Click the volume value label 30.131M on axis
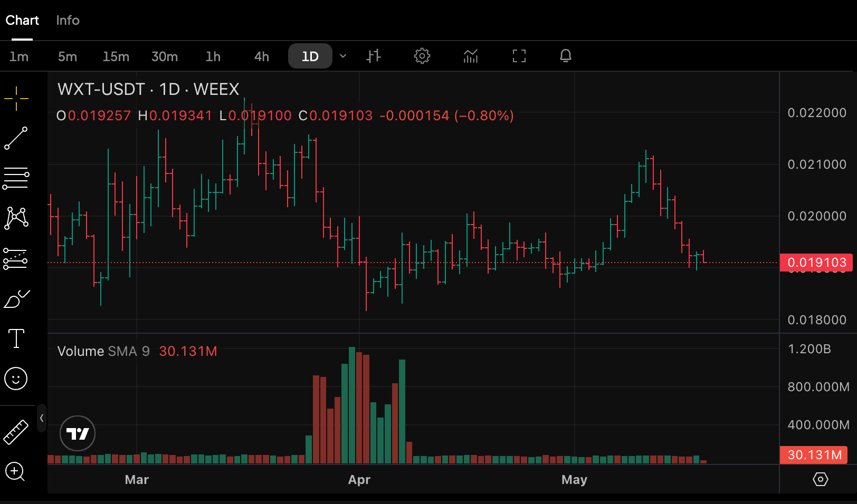857x504 pixels. [814, 455]
